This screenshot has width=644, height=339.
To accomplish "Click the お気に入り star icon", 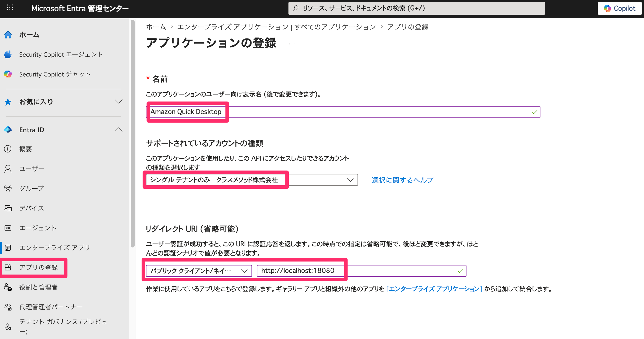I will click(x=8, y=102).
